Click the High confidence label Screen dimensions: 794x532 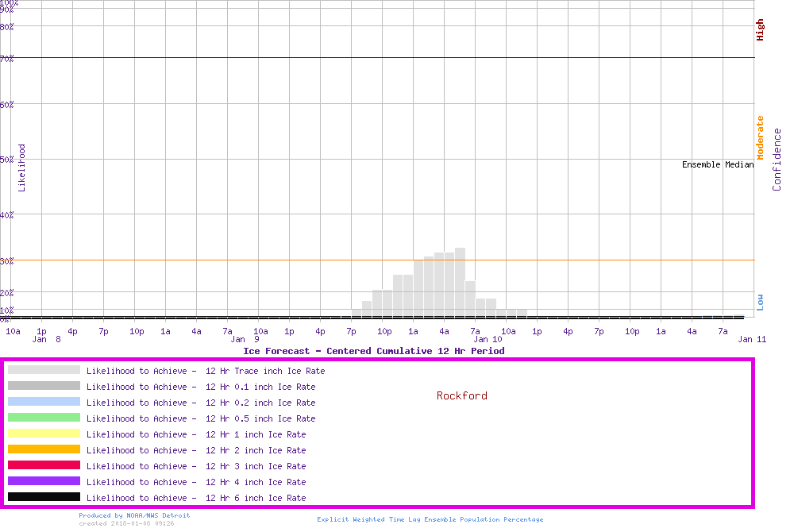coord(760,30)
